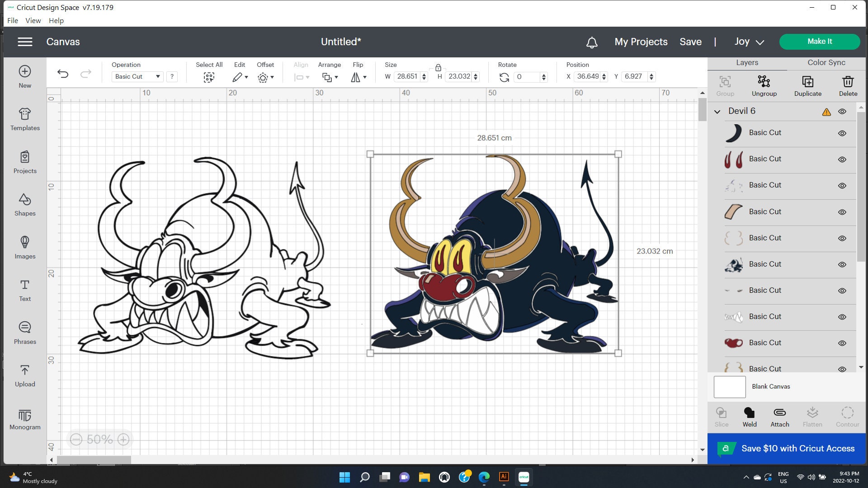Click the Position X input field
The height and width of the screenshot is (488, 868).
(x=587, y=77)
